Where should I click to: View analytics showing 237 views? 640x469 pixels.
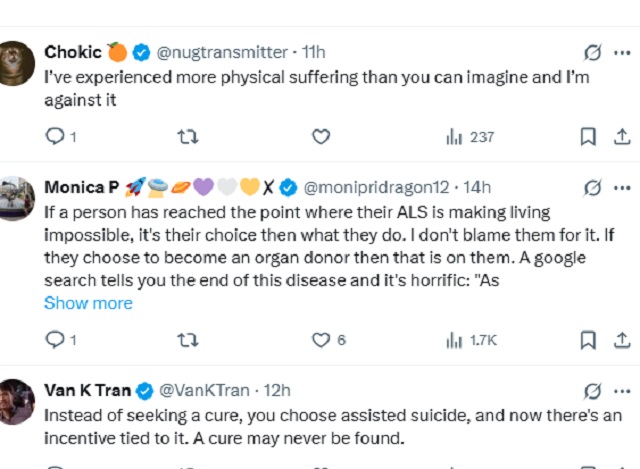tap(470, 136)
